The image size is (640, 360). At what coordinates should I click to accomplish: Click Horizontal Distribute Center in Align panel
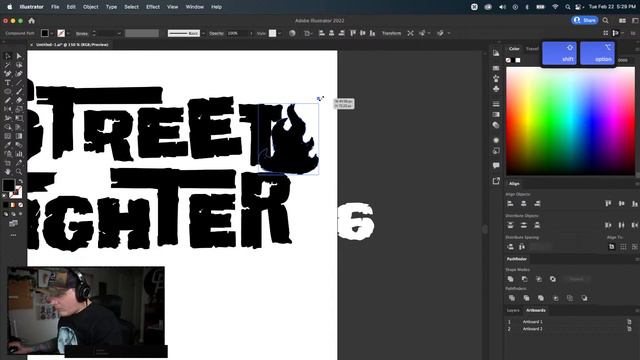621,225
